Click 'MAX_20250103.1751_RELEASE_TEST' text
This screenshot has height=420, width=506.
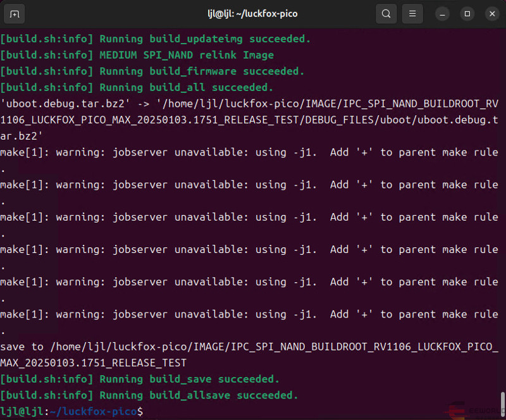93,363
